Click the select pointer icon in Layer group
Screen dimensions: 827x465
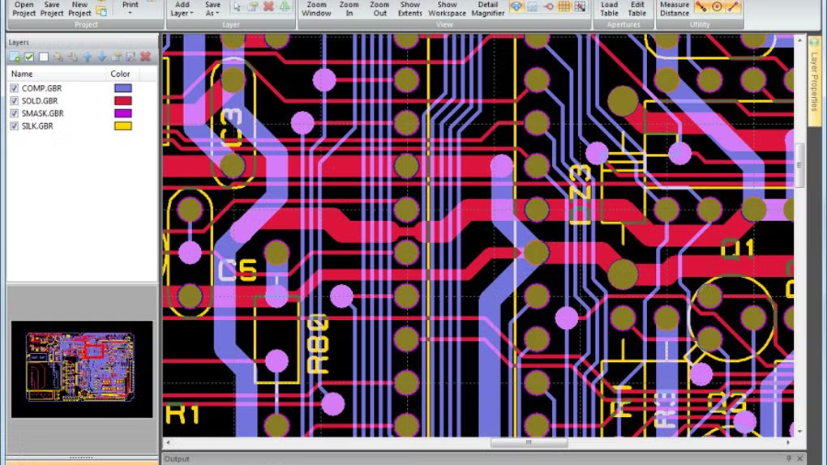coord(237,7)
